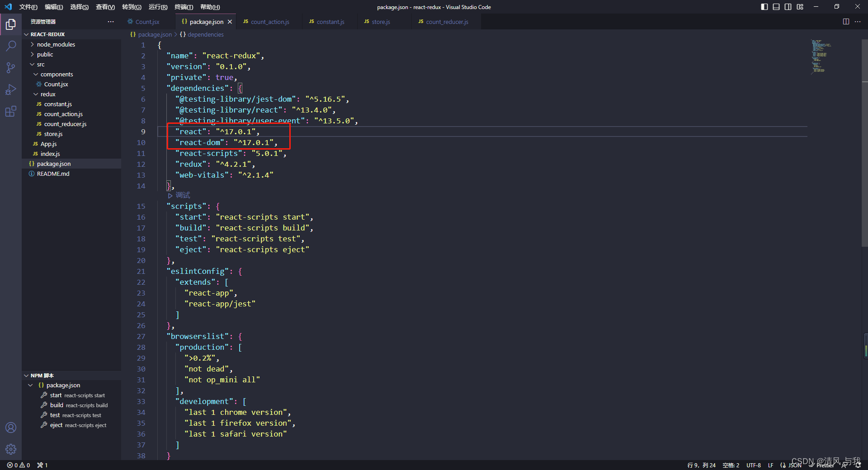Open the File menu
This screenshot has width=868, height=470.
coord(28,7)
